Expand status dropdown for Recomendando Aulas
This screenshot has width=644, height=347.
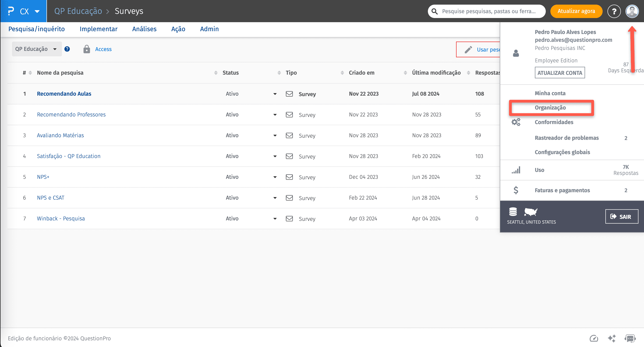[x=275, y=94]
